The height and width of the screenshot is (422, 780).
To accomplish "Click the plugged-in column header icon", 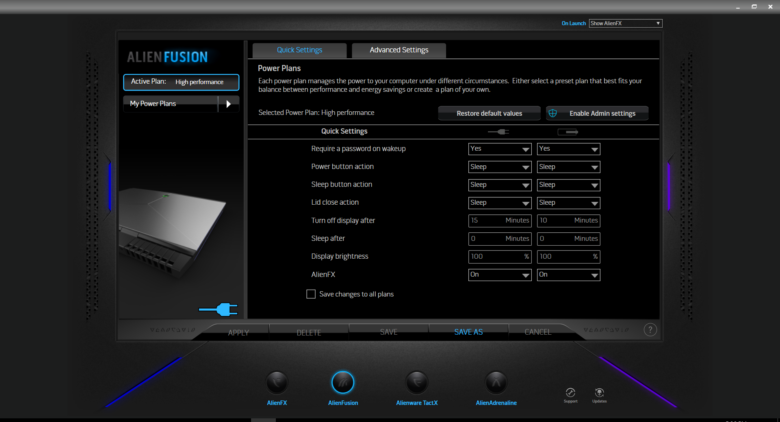I will [x=498, y=132].
